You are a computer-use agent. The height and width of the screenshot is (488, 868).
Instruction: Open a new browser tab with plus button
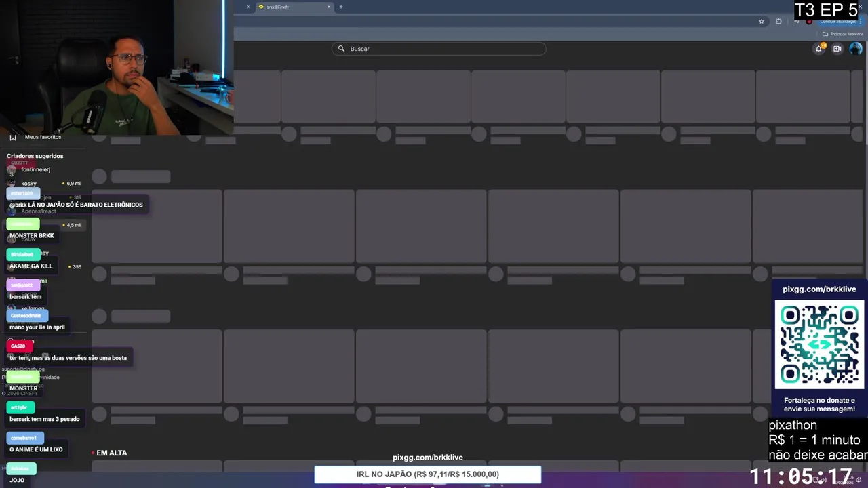(x=341, y=7)
